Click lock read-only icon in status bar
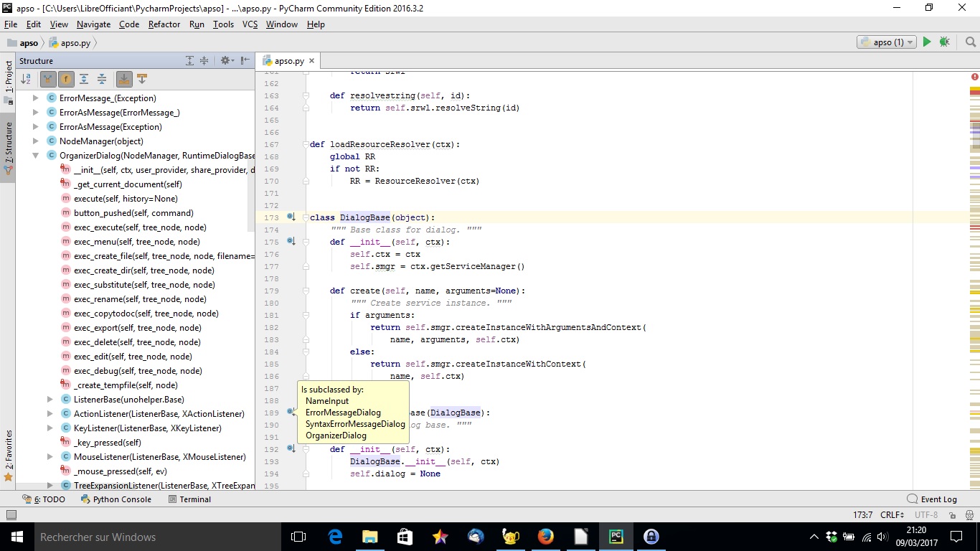This screenshot has width=980, height=551. point(952,515)
